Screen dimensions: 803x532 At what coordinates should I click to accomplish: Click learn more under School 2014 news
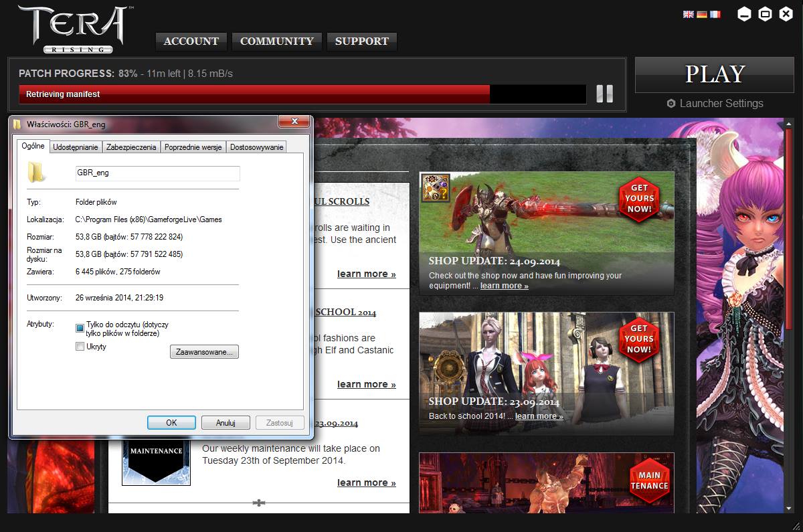coord(366,384)
